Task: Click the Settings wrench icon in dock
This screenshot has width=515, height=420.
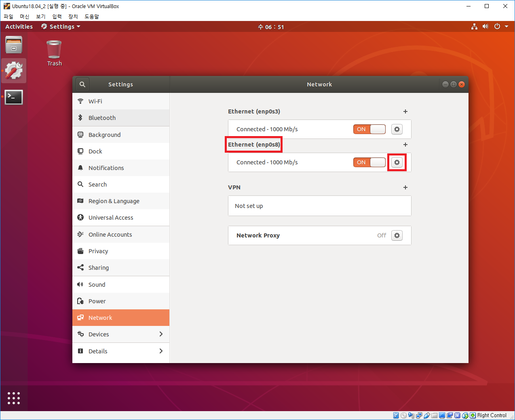Action: pos(14,71)
